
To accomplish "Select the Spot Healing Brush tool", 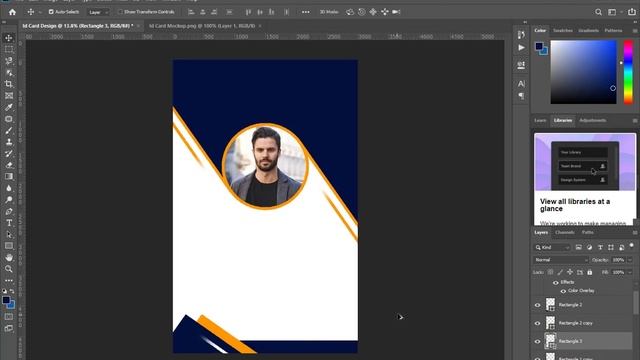I will 9,119.
